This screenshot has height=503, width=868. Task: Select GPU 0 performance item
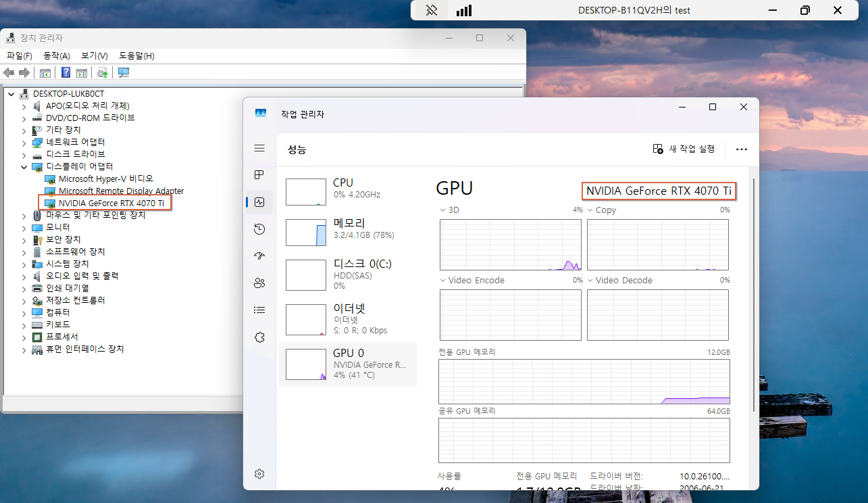[348, 364]
